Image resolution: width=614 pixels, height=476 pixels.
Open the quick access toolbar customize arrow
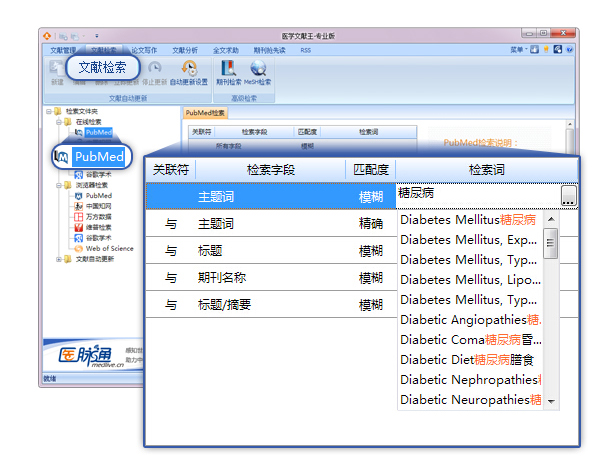(97, 36)
